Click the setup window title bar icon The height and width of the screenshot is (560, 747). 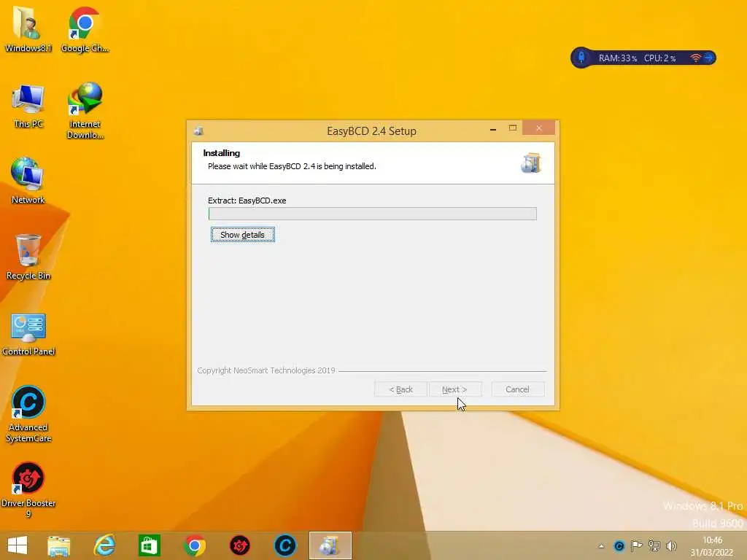pyautogui.click(x=198, y=131)
